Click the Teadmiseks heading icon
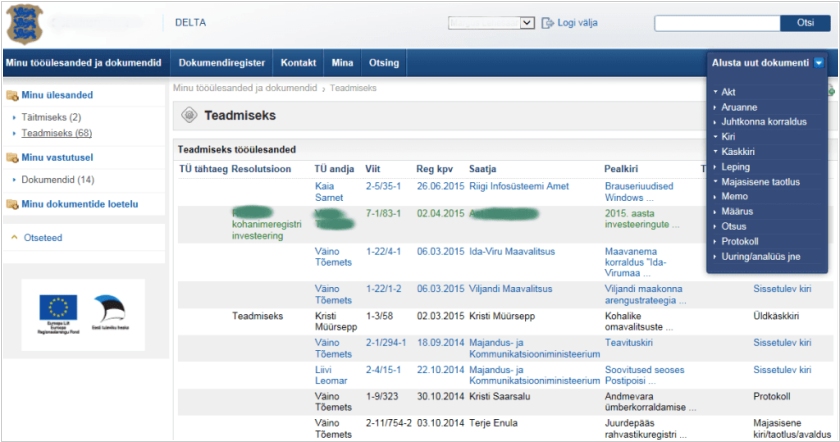Screen dimensions: 840x442 pyautogui.click(x=188, y=116)
